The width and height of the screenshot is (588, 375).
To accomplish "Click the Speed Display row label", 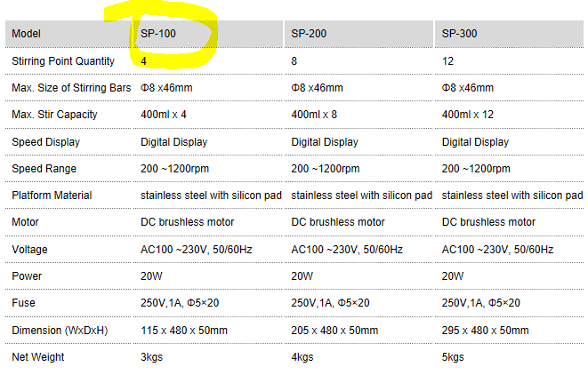I will [x=45, y=142].
